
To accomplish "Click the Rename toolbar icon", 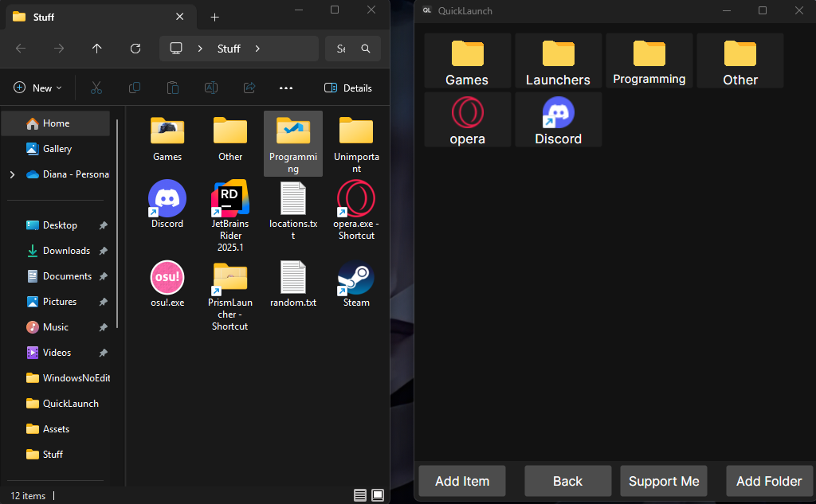I will pyautogui.click(x=210, y=88).
